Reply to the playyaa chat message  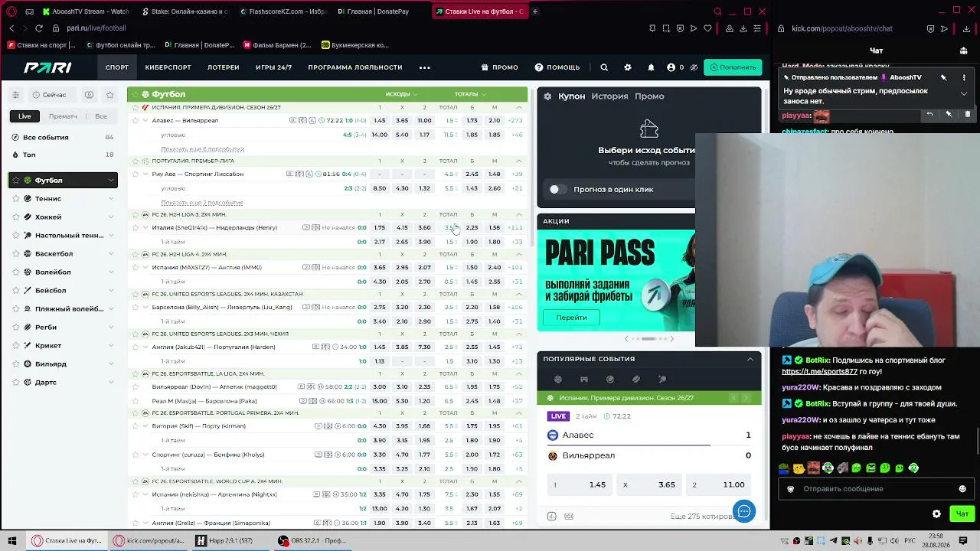click(x=929, y=114)
